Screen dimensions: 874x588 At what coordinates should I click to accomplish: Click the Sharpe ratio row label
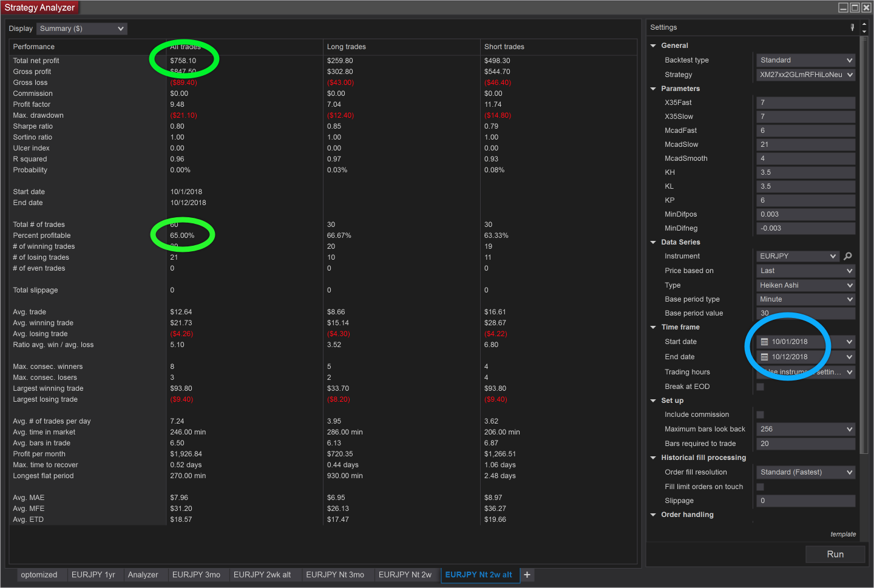point(33,126)
